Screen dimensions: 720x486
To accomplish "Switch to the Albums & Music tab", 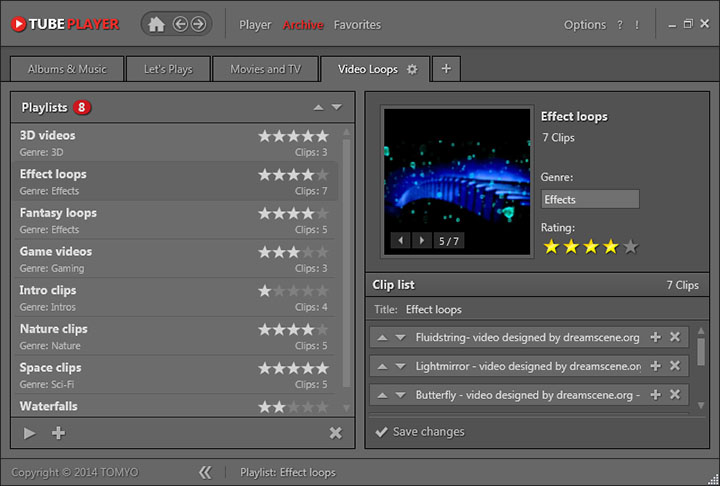I will (66, 69).
